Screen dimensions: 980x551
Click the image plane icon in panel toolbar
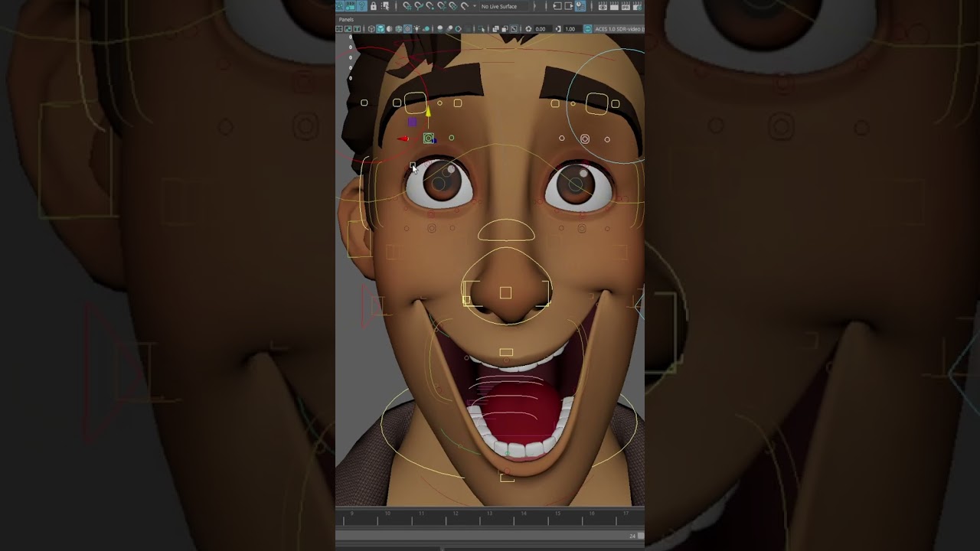pos(348,29)
